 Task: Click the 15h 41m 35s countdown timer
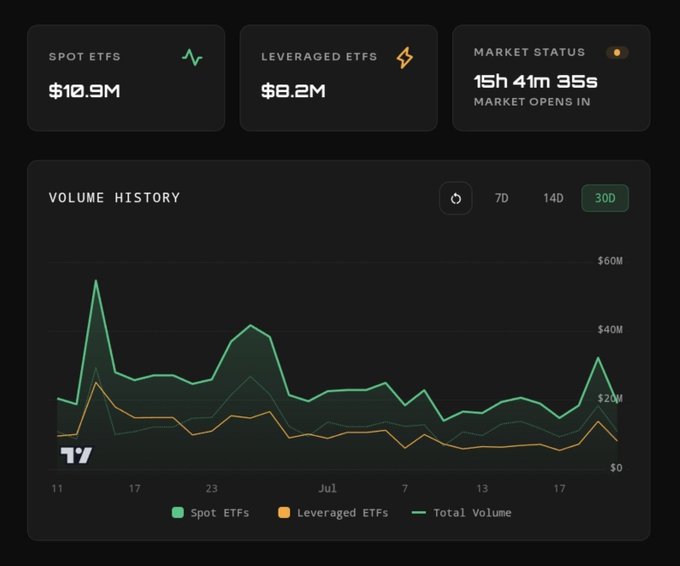click(536, 81)
